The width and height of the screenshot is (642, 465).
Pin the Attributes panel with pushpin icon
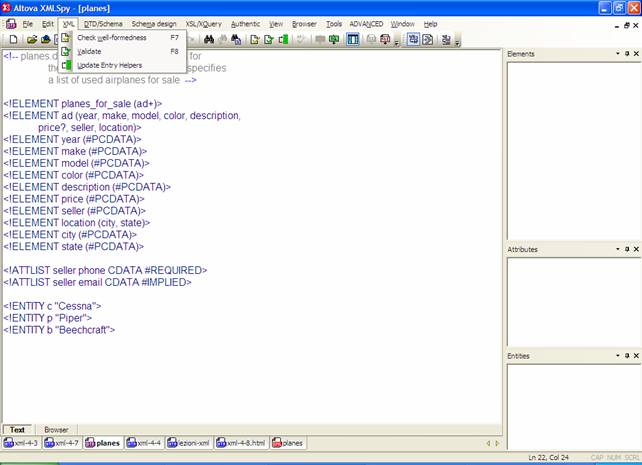[x=625, y=249]
